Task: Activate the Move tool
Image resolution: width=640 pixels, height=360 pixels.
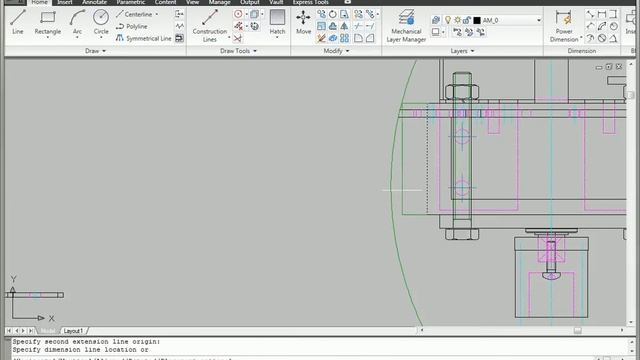Action: coord(303,22)
